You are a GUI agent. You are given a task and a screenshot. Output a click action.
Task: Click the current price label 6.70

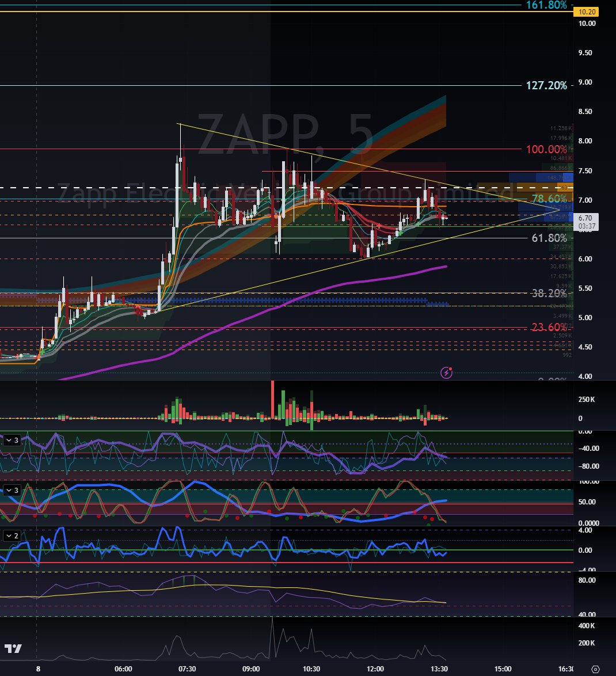[585, 218]
